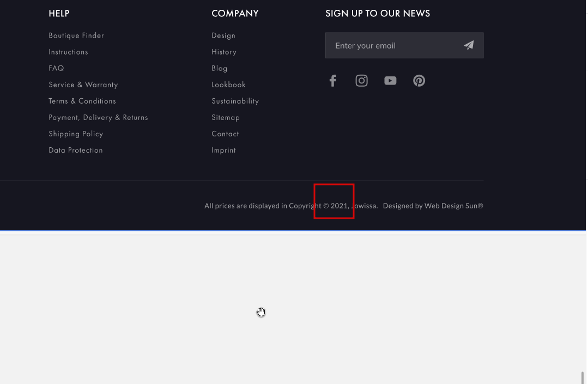The image size is (588, 384).
Task: View Service & Warranty page
Action: pos(83,85)
